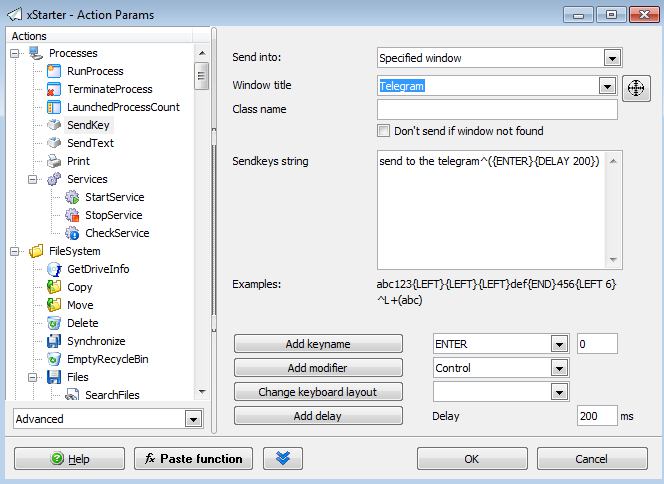Screen dimensions: 664x484
Task: Select Synchronize tree item label
Action: (96, 341)
